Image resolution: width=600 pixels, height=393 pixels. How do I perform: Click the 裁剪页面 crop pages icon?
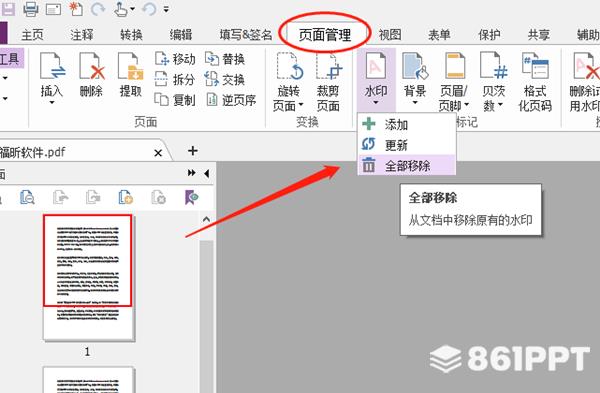[329, 66]
